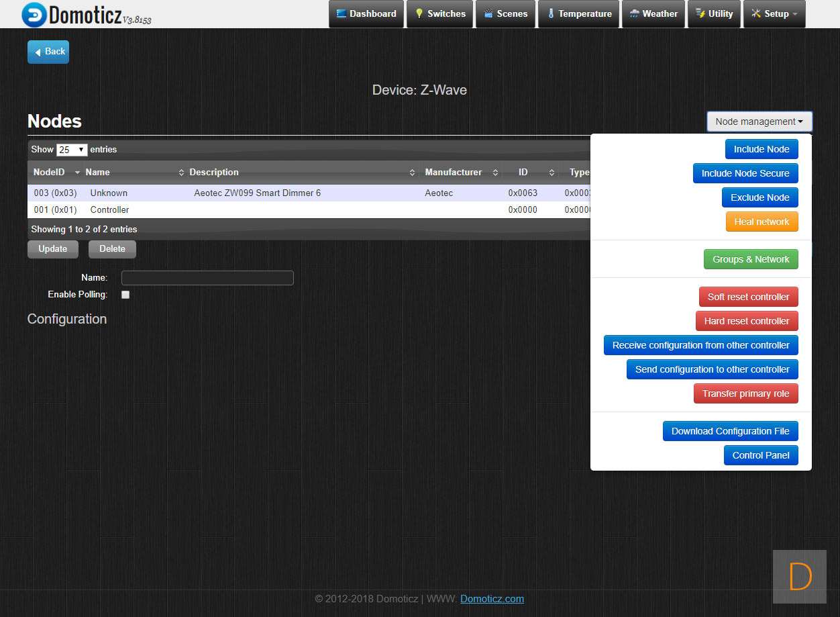Sort the table by NodeID column
This screenshot has height=617, width=840.
pyautogui.click(x=56, y=173)
